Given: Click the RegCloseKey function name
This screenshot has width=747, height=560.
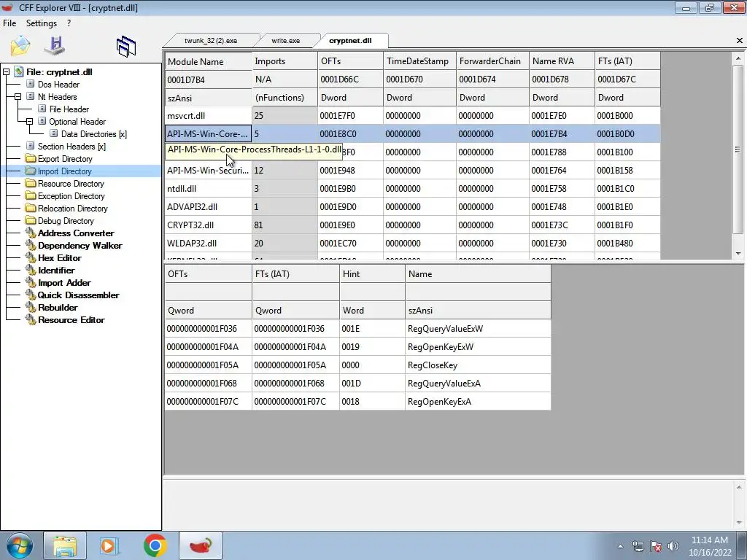Looking at the screenshot, I should 432,365.
